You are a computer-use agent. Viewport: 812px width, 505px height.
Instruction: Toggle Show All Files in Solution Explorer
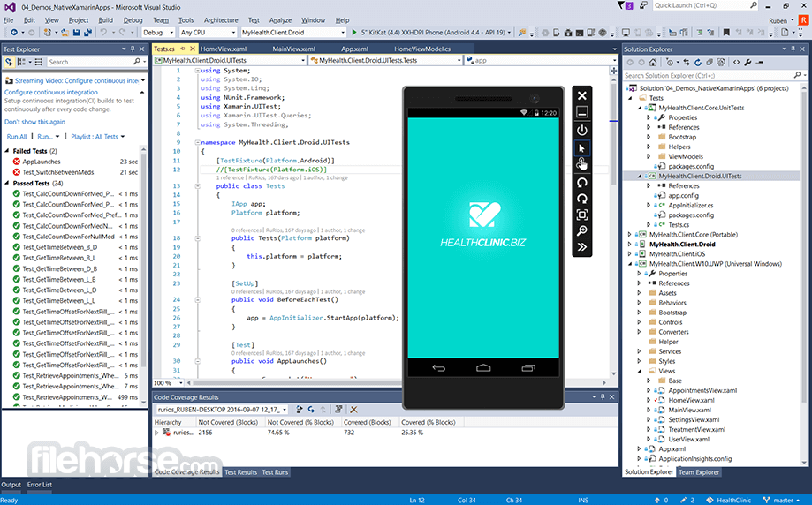coord(721,63)
